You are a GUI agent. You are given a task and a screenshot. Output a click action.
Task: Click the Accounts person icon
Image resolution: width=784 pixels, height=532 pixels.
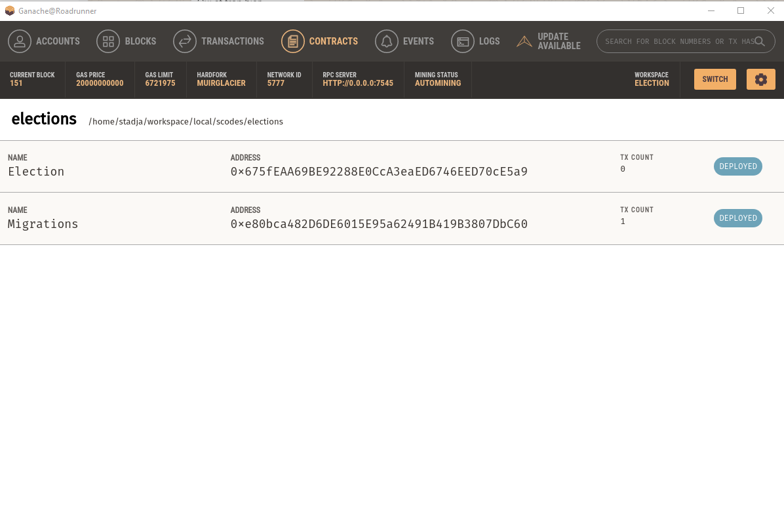pyautogui.click(x=20, y=41)
